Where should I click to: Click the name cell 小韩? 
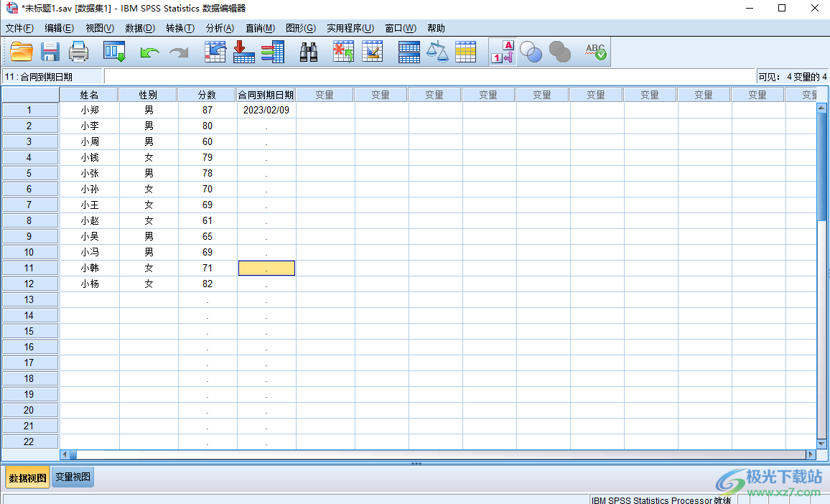(x=90, y=268)
